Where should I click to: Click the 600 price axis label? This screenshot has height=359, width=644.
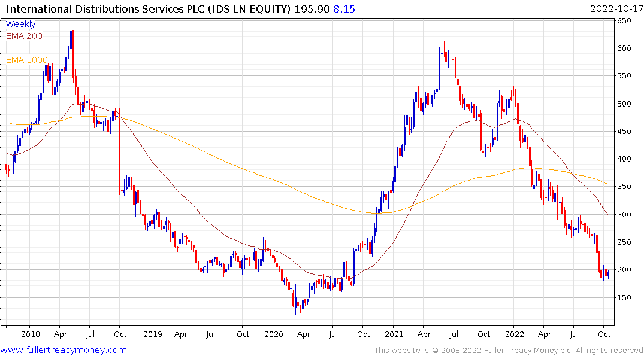(624, 48)
